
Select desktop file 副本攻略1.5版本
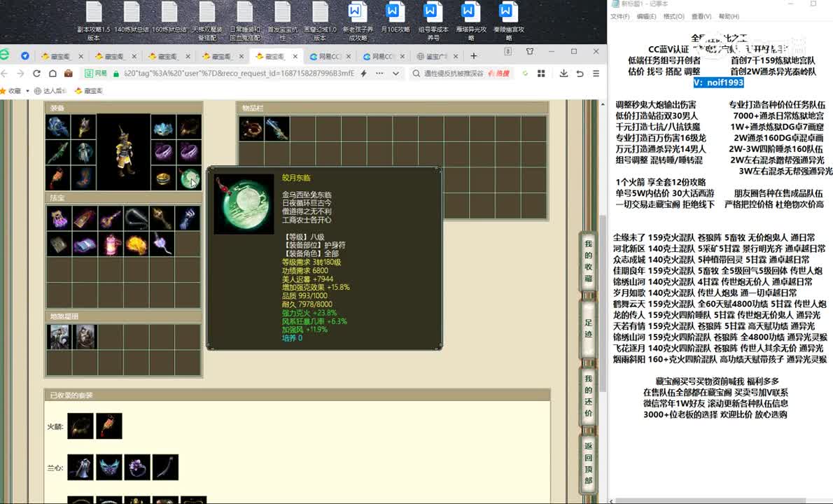(94, 21)
